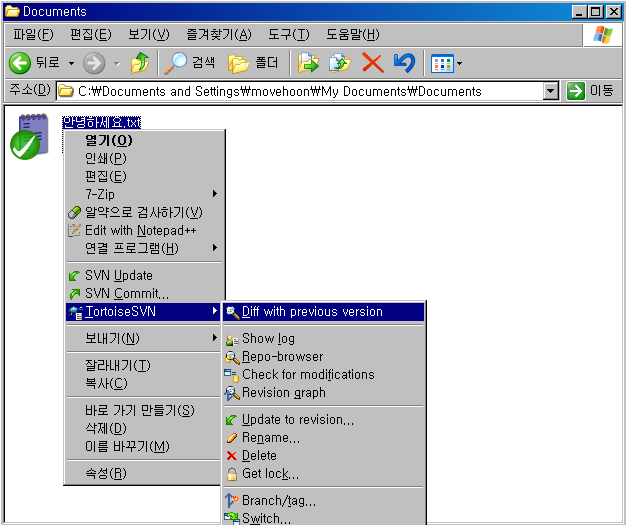626x525 pixels.
Task: Choose 복사(C) copy entry
Action: click(144, 383)
